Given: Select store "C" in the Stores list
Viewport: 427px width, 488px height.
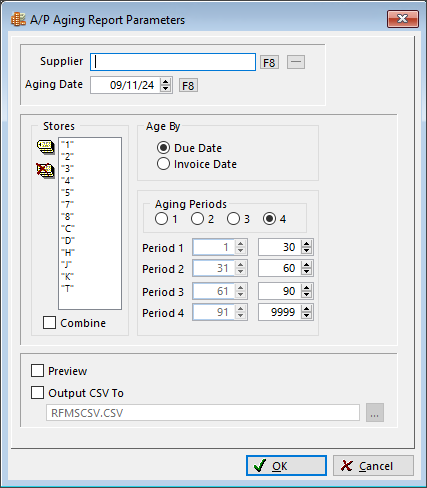Looking at the screenshot, I should 68,229.
